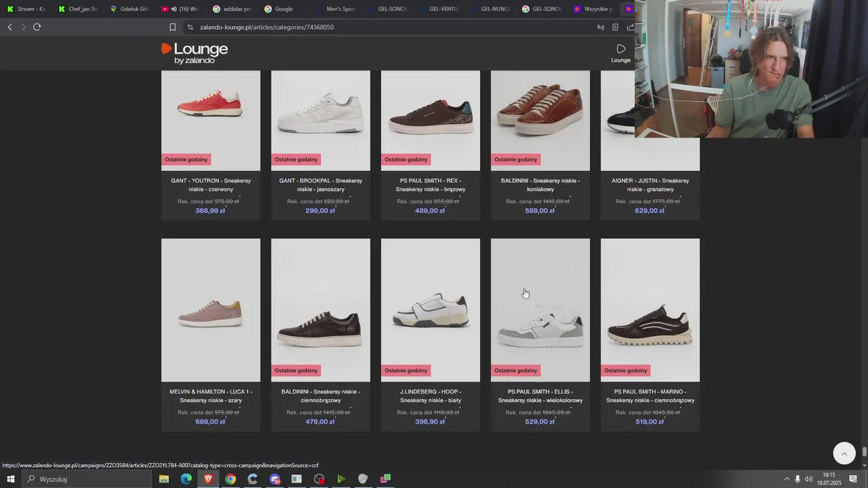
Task: Open the Men's Sport tab
Action: 335,9
